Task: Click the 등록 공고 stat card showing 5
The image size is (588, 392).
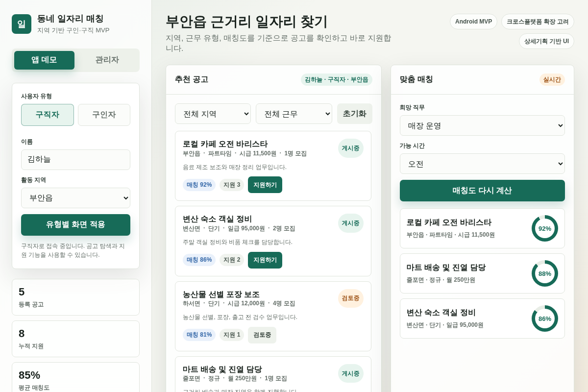Action: click(75, 297)
